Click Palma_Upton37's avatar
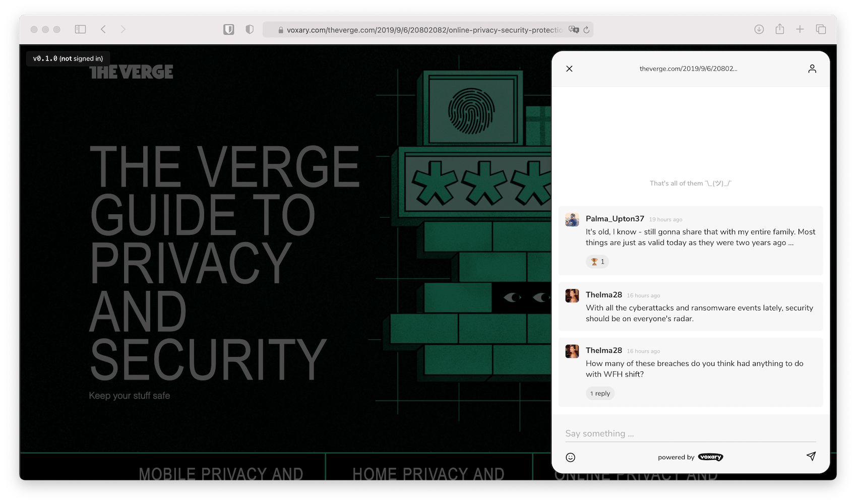The image size is (856, 504). (572, 220)
